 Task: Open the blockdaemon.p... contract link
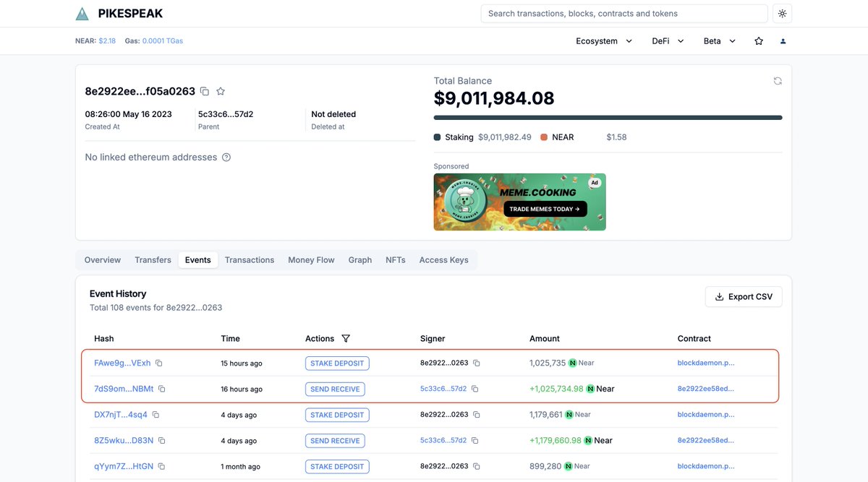point(705,362)
